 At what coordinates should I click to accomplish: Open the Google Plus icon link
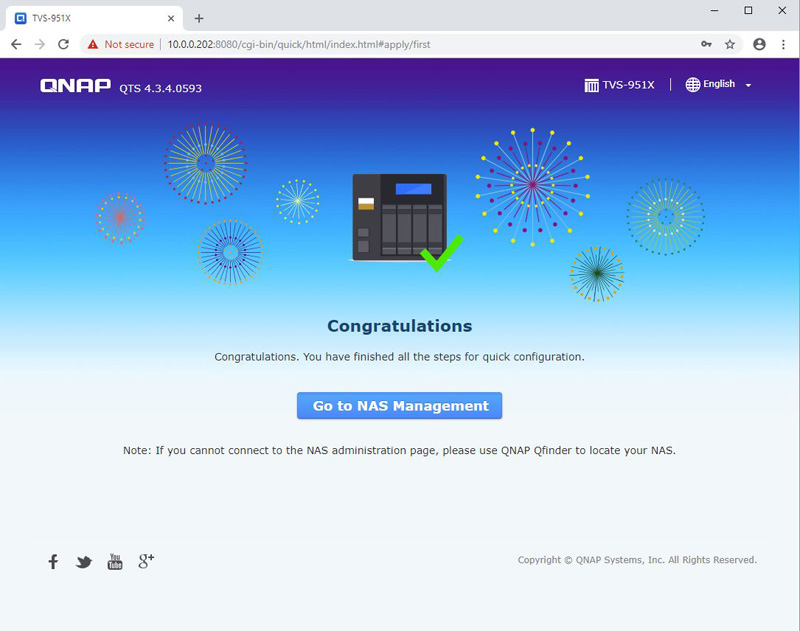146,561
